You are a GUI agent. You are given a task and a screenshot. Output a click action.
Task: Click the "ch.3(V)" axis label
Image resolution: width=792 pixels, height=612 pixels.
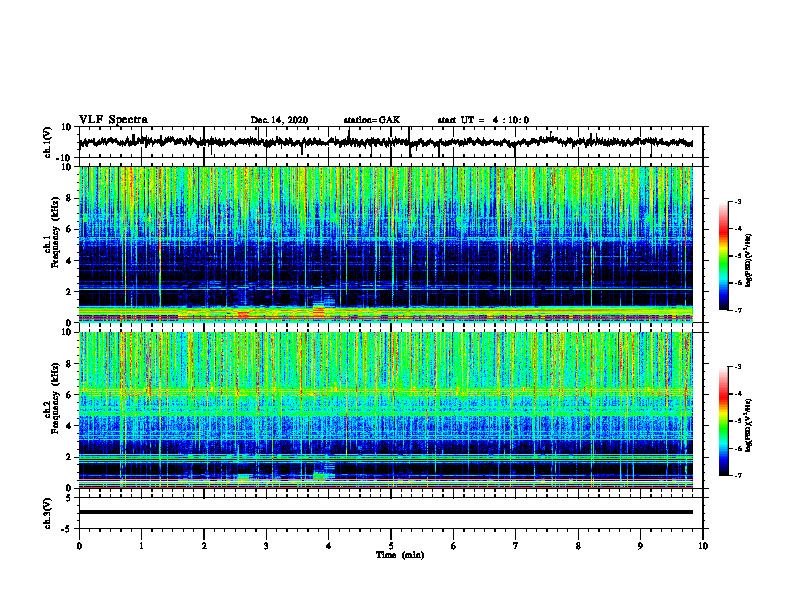click(48, 514)
